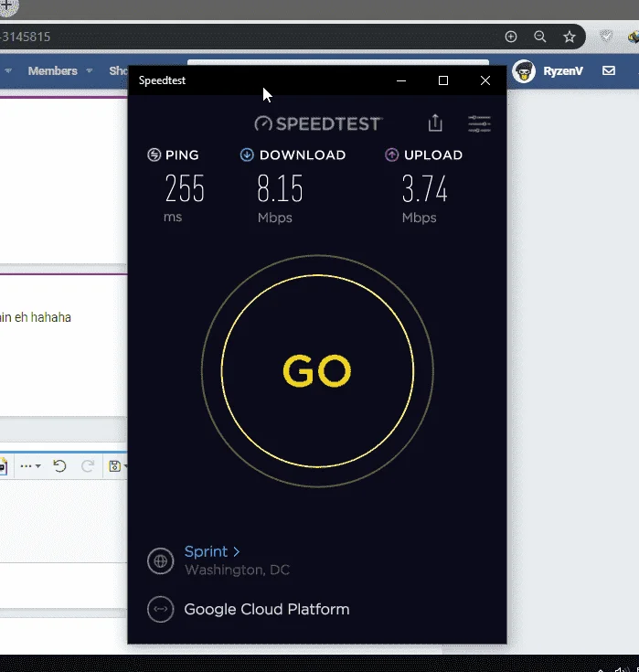Open Speedtest share results icon
This screenshot has height=672, width=639.
click(x=435, y=123)
